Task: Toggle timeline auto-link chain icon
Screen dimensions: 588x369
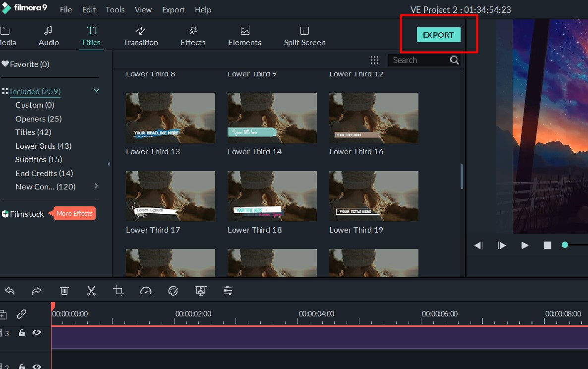Action: 21,314
